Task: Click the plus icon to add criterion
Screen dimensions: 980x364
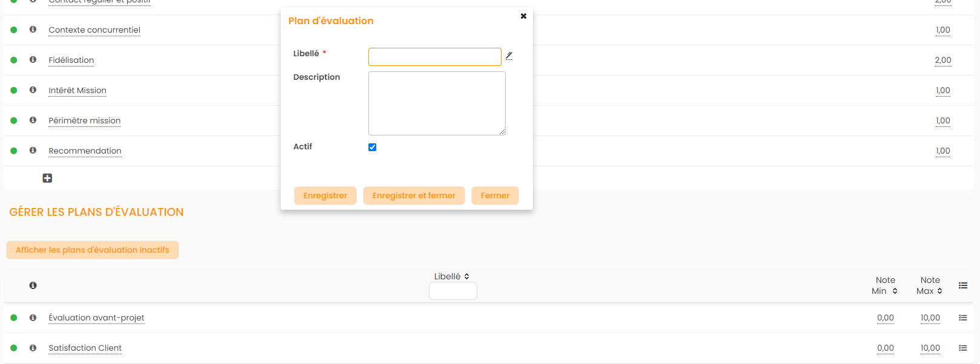Action: [47, 178]
